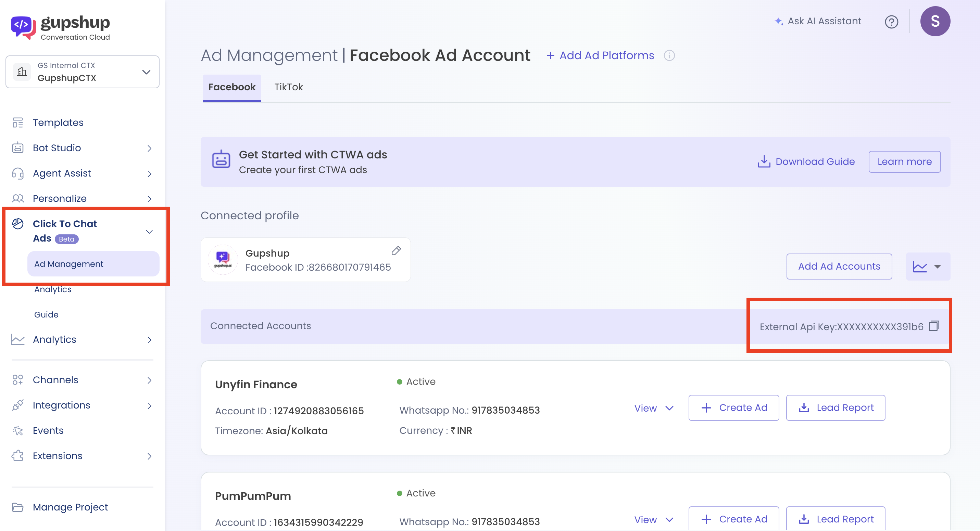Click the Facebook ID 826680170791465 text
The image size is (980, 531).
[x=318, y=267]
